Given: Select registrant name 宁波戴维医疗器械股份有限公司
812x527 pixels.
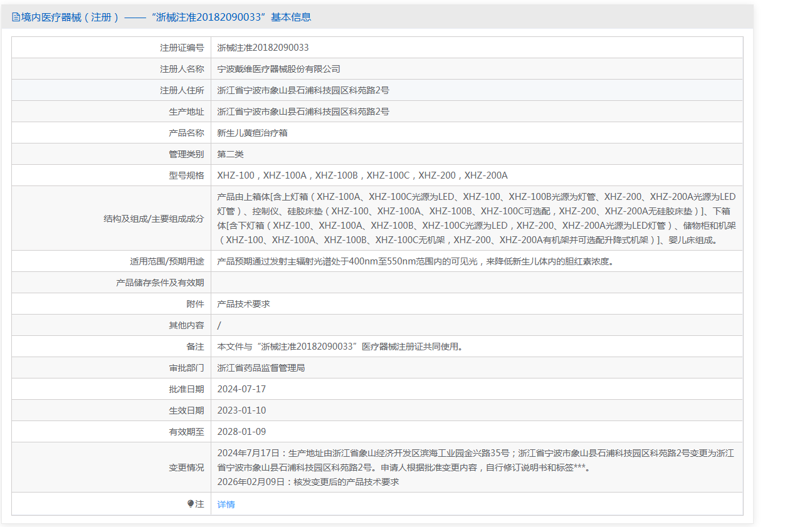Looking at the screenshot, I should tap(278, 69).
